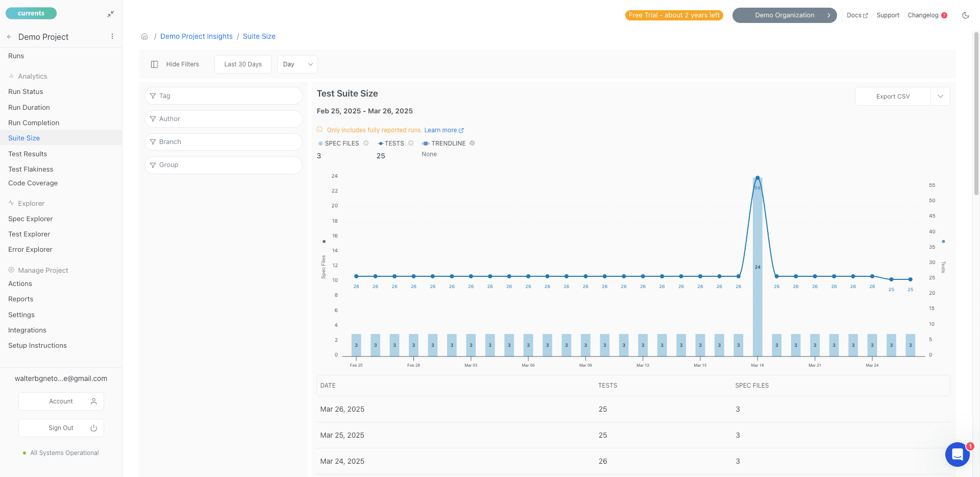Open the Branch filter field
The height and width of the screenshot is (477, 980).
224,142
